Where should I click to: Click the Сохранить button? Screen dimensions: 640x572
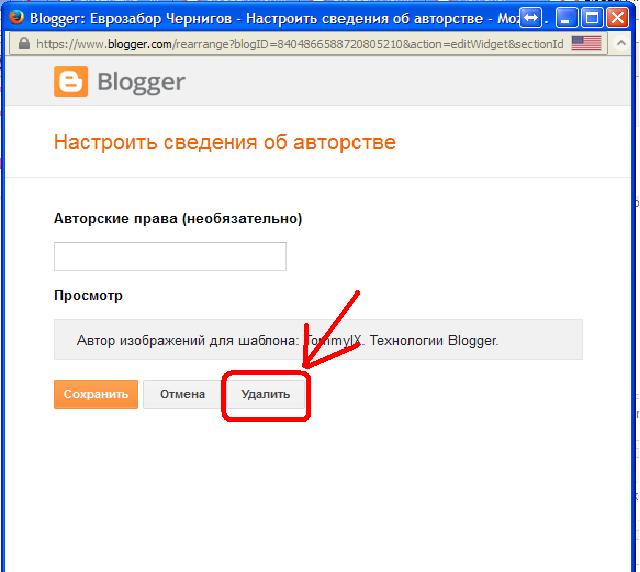tap(96, 394)
